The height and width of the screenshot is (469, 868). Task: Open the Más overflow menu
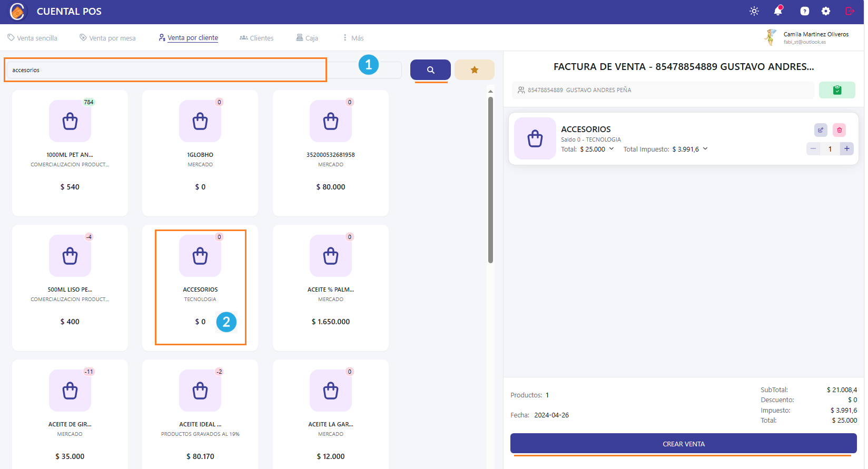point(353,38)
